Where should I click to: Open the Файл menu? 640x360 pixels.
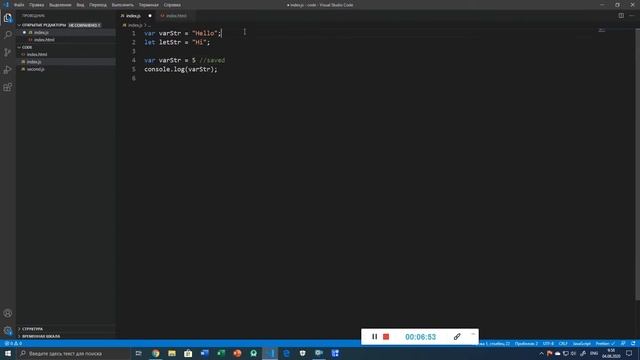(x=19, y=5)
